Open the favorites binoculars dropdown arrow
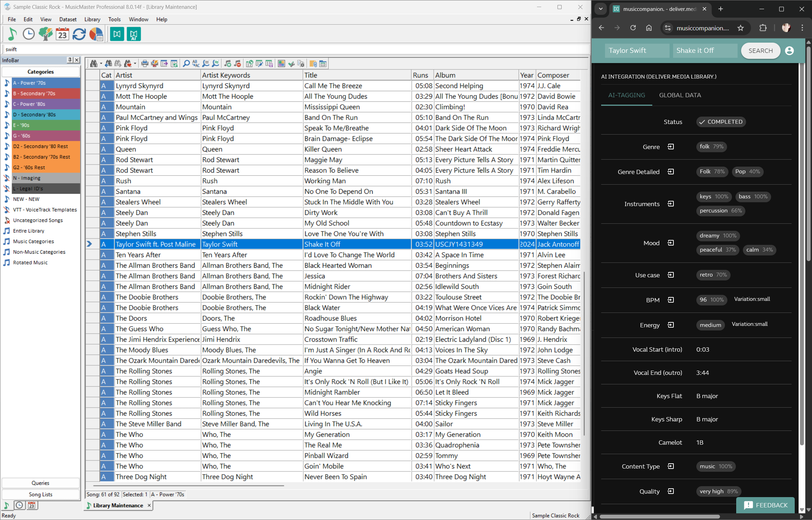This screenshot has width=812, height=520. pyautogui.click(x=135, y=64)
